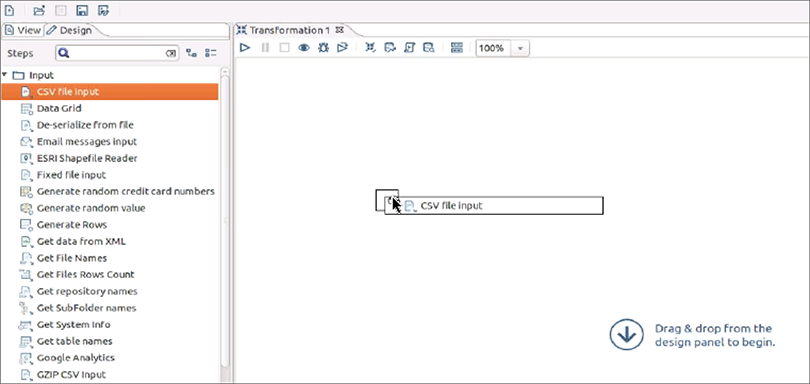Close the Transformation 1 tab

click(339, 30)
